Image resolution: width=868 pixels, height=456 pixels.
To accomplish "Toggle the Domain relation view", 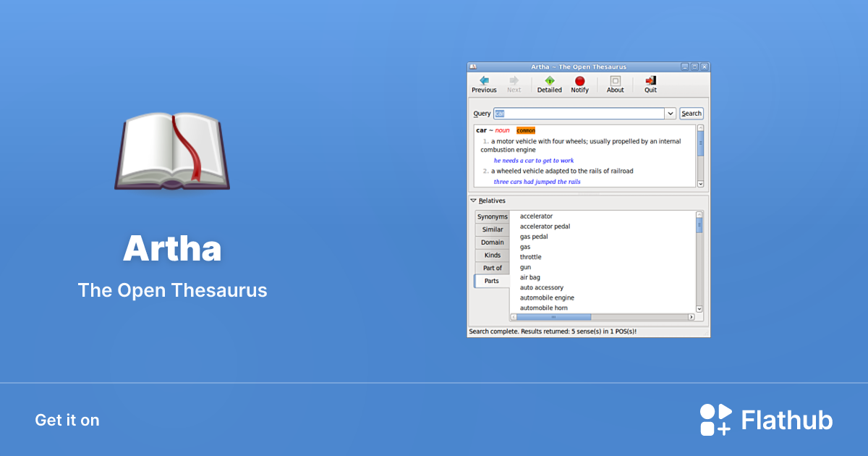I will (493, 242).
